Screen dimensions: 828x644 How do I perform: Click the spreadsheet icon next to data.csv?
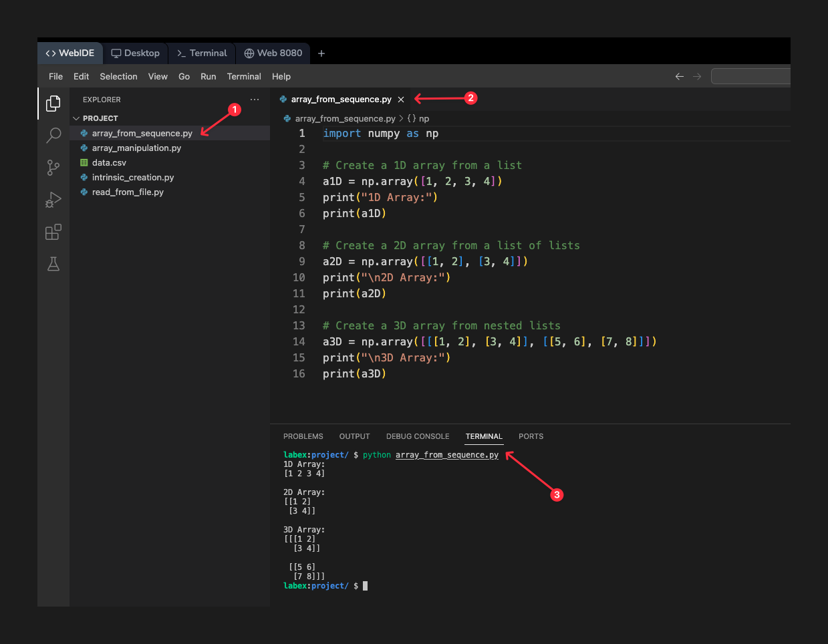(84, 162)
